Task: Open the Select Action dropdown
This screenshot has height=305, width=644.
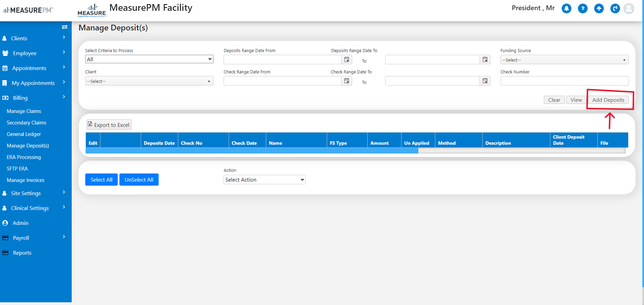Action: [264, 180]
